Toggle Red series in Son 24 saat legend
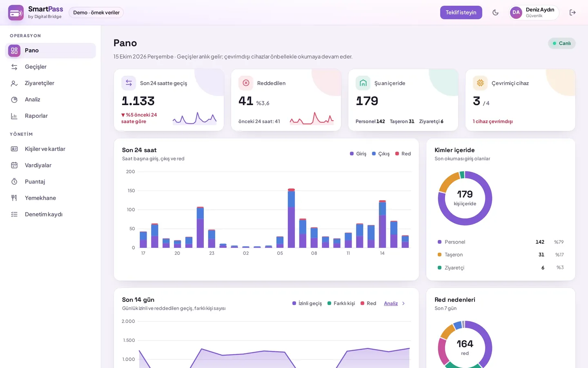The image size is (588, 368). pos(403,154)
